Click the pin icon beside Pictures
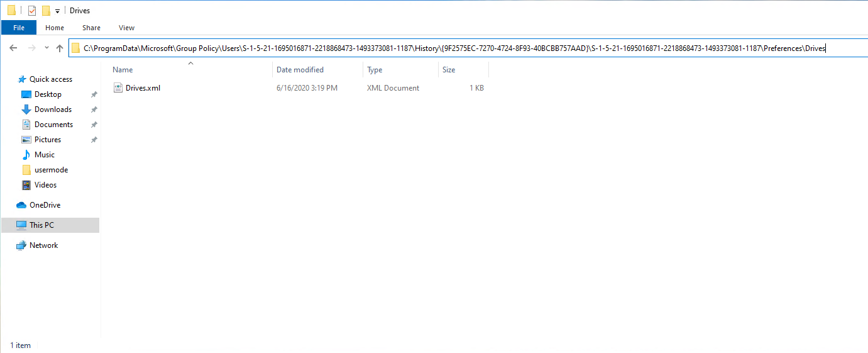The image size is (868, 353). pyautogui.click(x=94, y=140)
